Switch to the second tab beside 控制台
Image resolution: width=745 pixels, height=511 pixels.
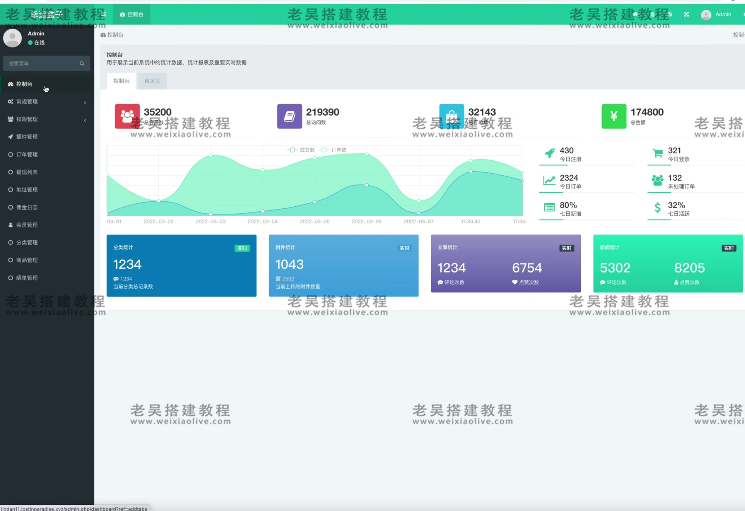point(152,79)
